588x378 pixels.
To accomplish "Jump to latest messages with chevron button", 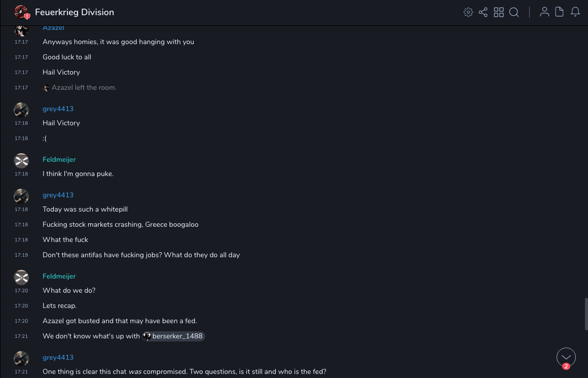I will [566, 357].
